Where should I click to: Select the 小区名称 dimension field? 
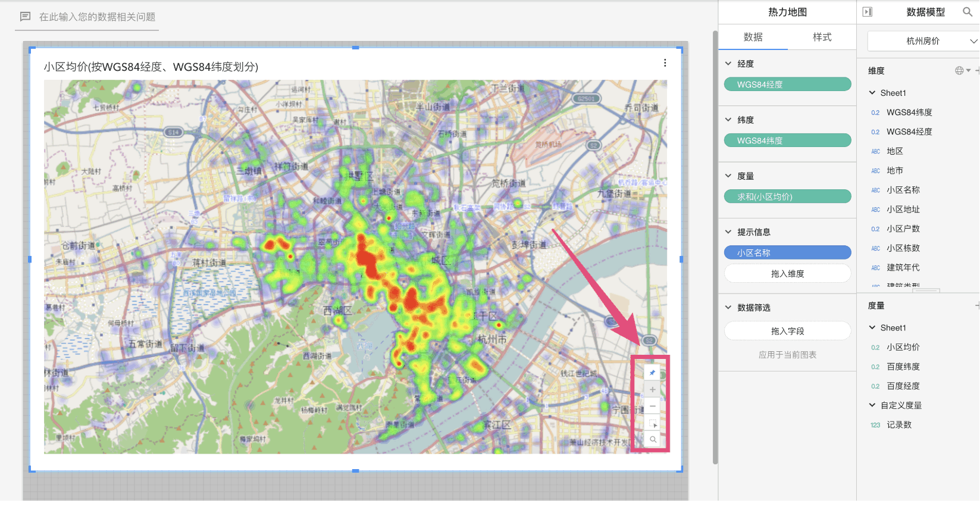pos(903,190)
